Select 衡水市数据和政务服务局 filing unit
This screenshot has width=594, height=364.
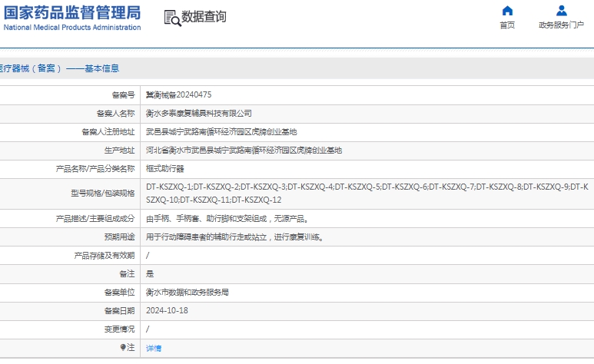click(187, 293)
